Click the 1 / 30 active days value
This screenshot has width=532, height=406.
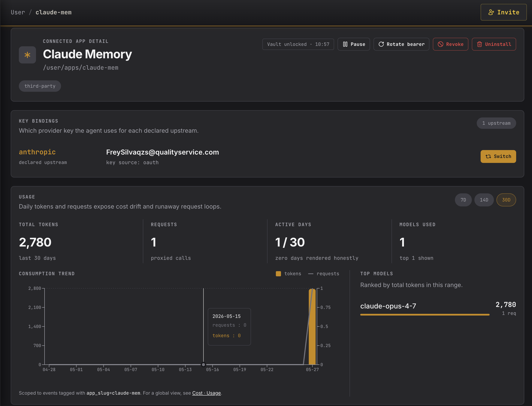(290, 242)
